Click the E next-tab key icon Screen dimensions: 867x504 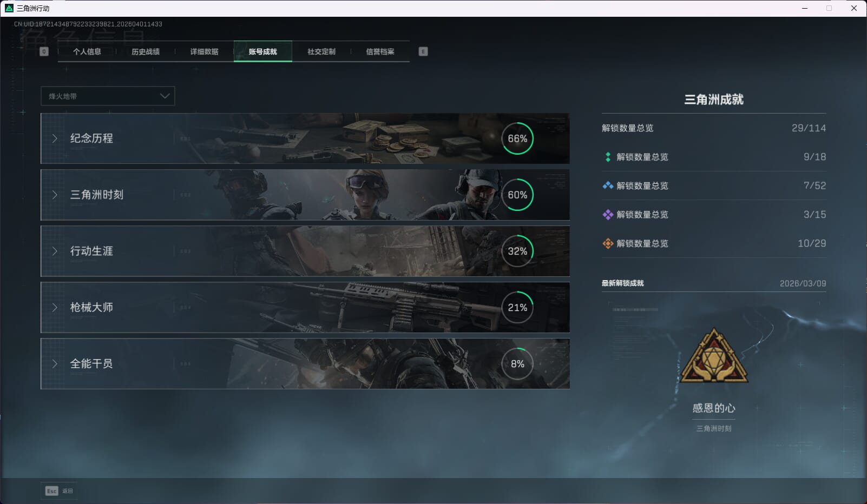423,51
